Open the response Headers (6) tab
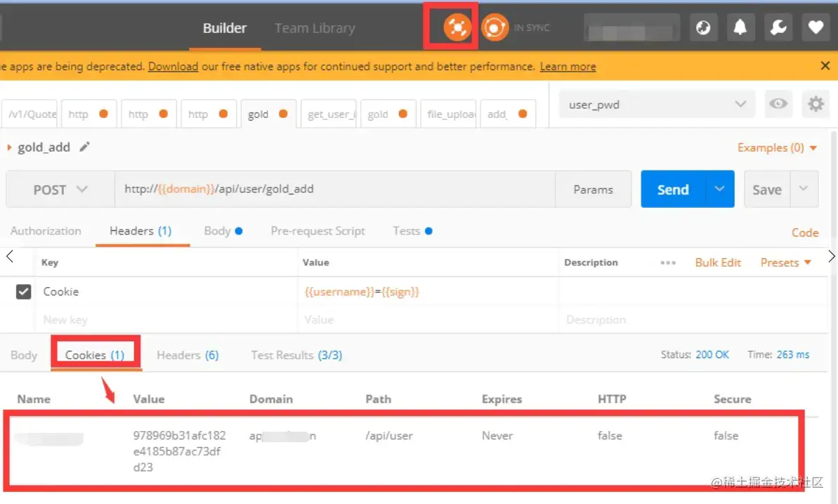The width and height of the screenshot is (838, 504). pos(188,355)
